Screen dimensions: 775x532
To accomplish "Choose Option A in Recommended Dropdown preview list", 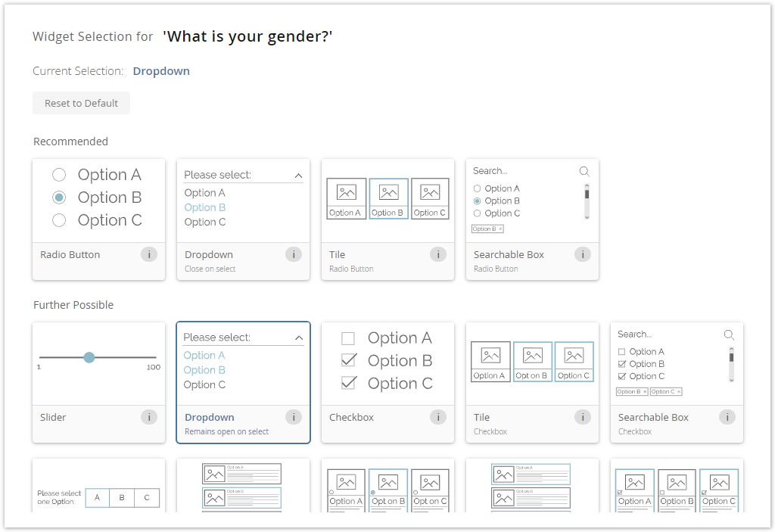I will (x=204, y=193).
